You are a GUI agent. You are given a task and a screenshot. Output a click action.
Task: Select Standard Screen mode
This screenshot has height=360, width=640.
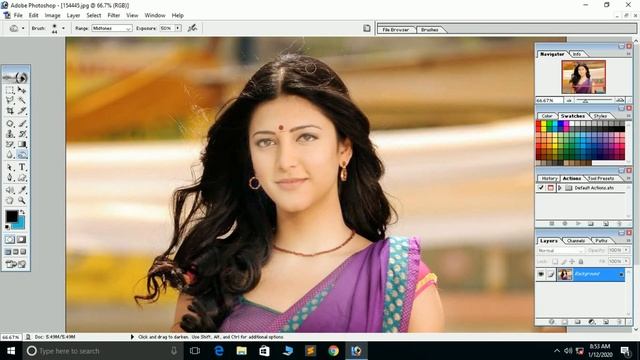click(x=8, y=252)
